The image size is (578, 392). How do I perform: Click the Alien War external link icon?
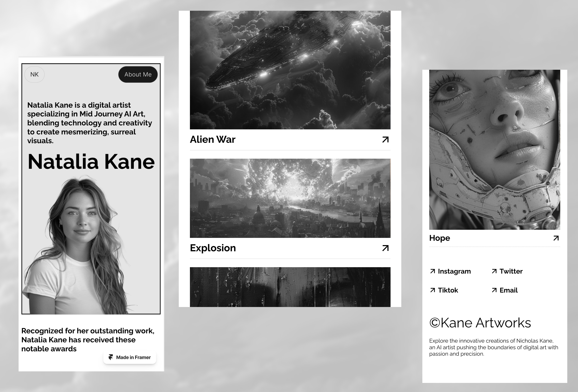[385, 139]
